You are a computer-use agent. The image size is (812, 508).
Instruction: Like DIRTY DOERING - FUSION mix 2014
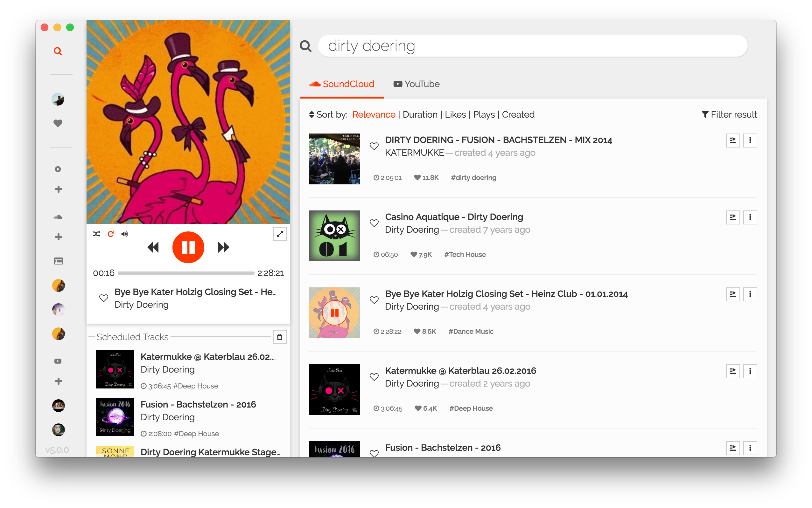(x=374, y=146)
